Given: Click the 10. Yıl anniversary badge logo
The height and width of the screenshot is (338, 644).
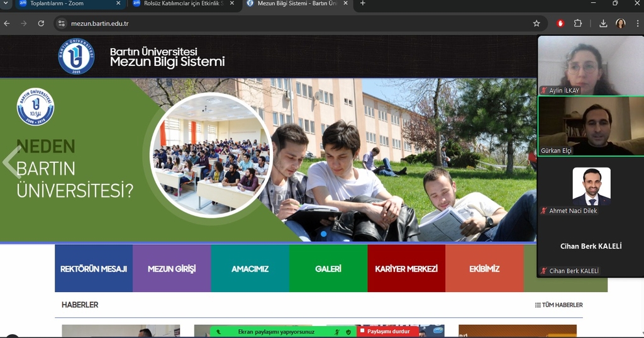Looking at the screenshot, I should (35, 106).
